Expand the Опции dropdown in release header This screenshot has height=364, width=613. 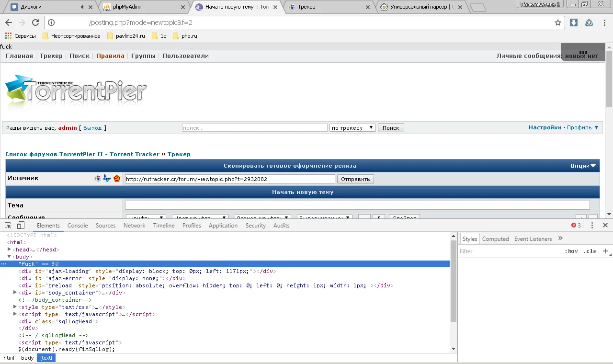click(x=583, y=166)
